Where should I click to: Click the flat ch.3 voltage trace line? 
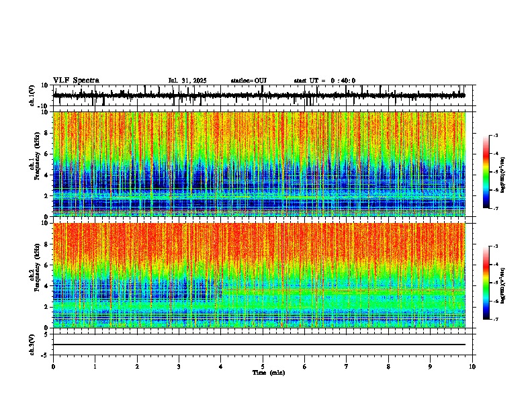(259, 345)
